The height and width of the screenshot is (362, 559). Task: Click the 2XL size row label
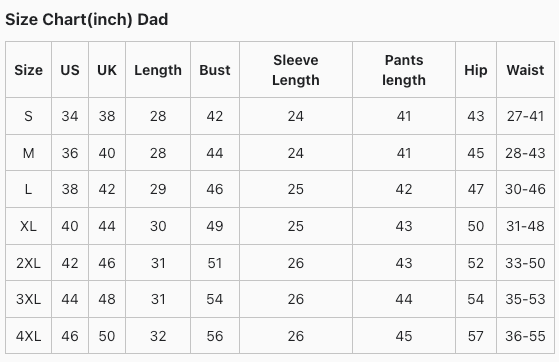(x=29, y=263)
